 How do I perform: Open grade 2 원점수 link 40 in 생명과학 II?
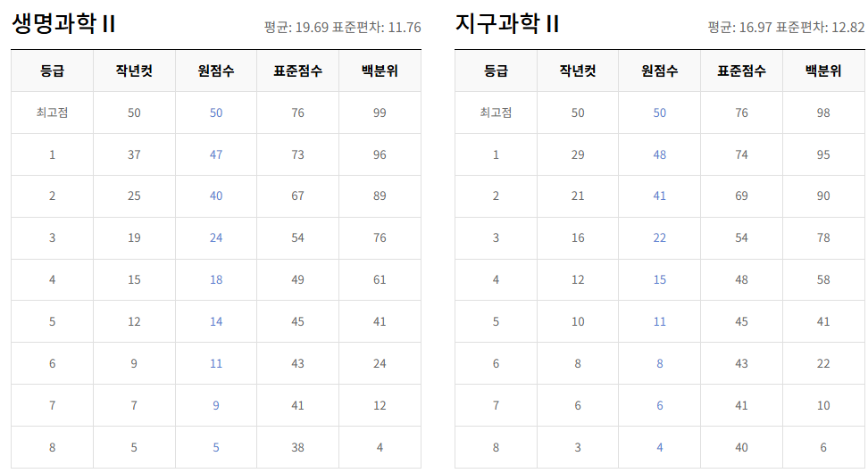point(216,195)
